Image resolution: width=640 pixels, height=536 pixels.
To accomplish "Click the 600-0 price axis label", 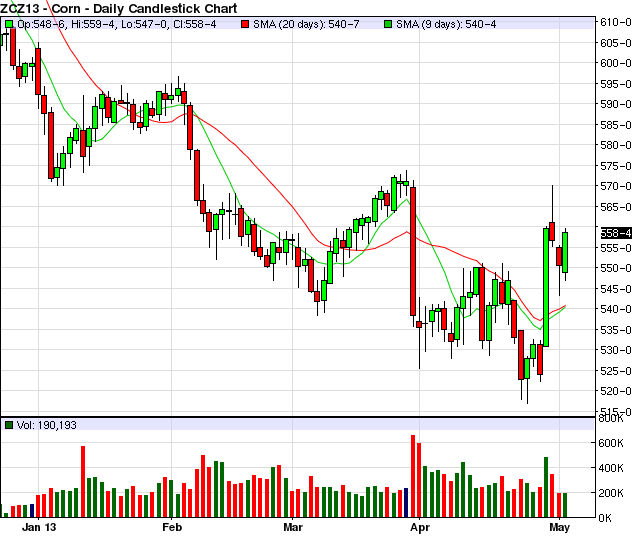I will (616, 63).
